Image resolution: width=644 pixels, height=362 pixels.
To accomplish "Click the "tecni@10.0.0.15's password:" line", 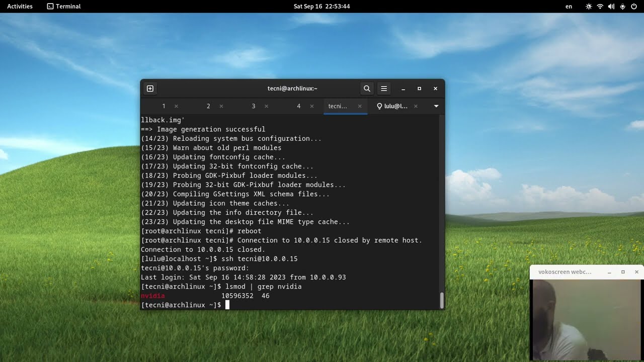I will point(195,268).
